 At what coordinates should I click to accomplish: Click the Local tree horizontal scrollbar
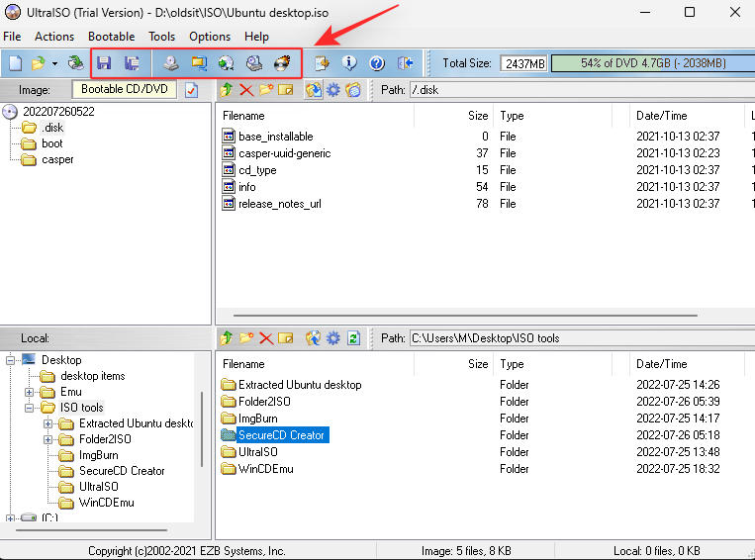tap(91, 530)
